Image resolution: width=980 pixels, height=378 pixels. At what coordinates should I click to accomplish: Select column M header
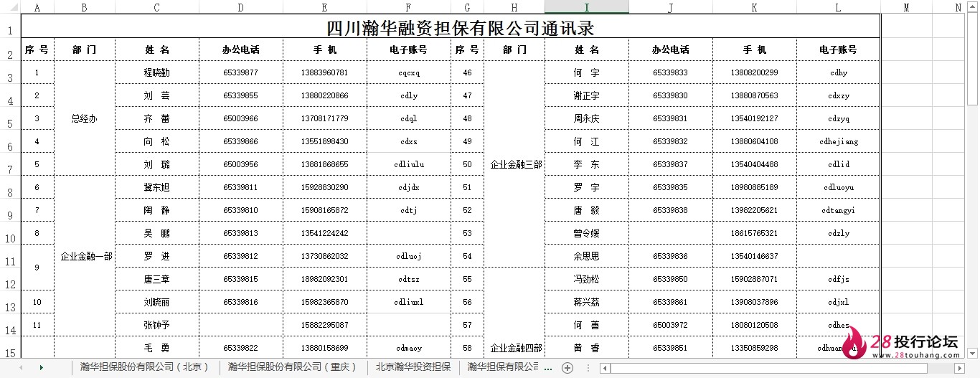pyautogui.click(x=906, y=7)
